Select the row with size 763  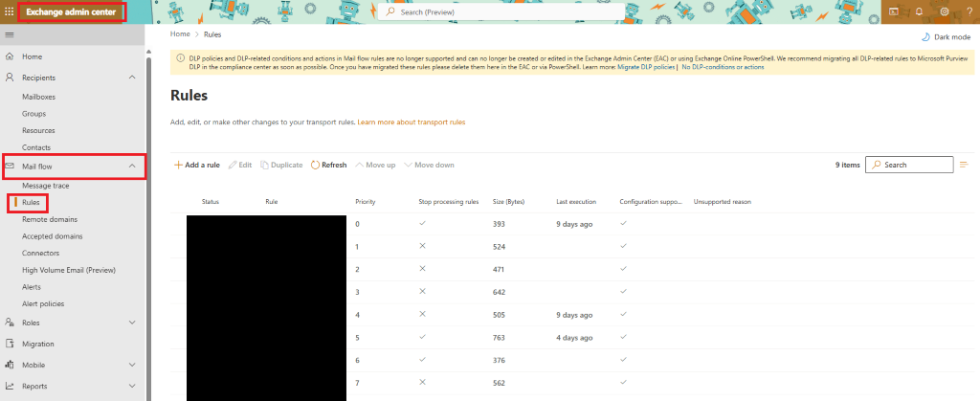tap(572, 337)
